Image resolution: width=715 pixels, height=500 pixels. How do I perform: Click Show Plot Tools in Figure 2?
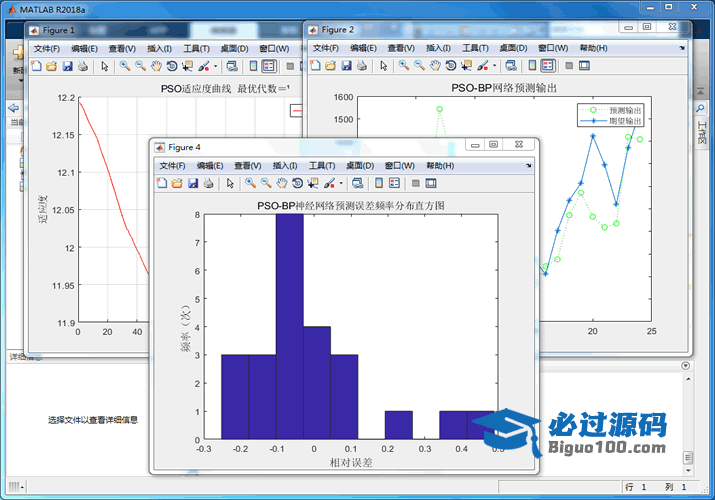click(585, 66)
